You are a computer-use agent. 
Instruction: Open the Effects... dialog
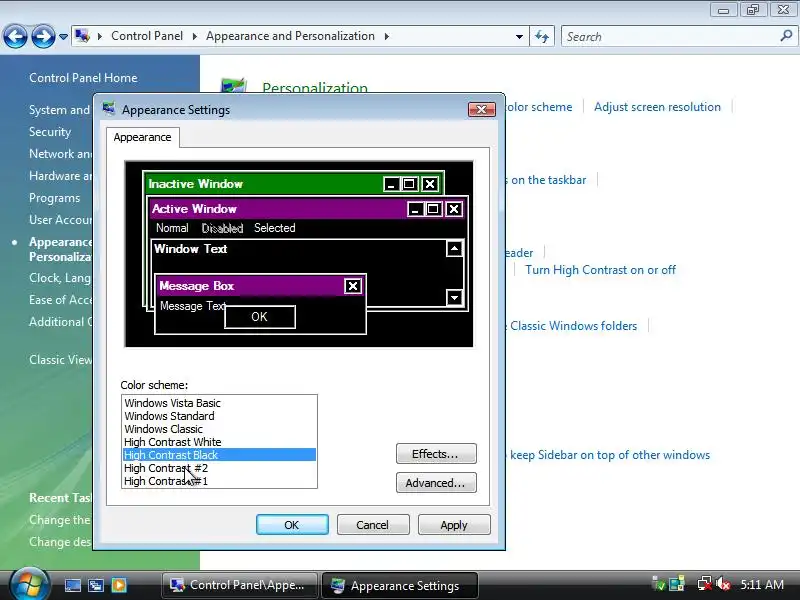(x=436, y=454)
